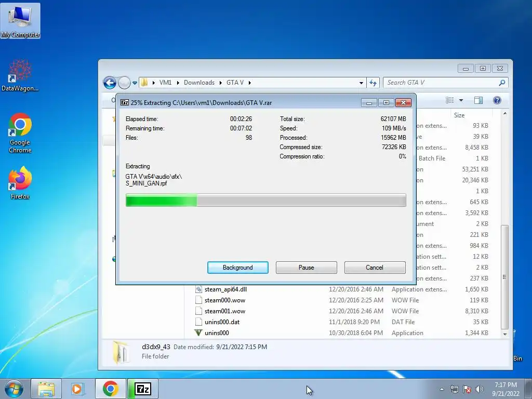This screenshot has width=532, height=399.
Task: Click the 53,251 KB size cell
Action: [x=475, y=169]
